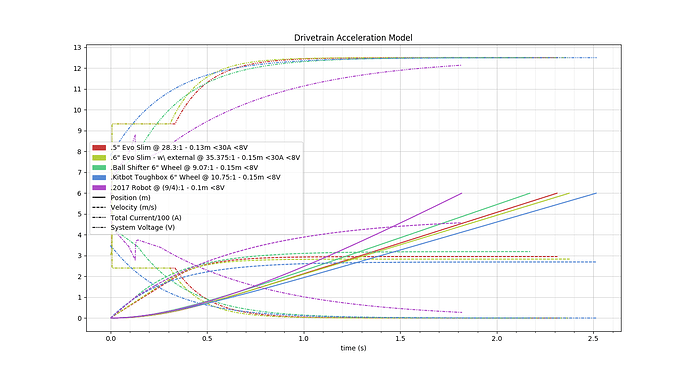Click the purple 2017 Robot legend swatch
The height and width of the screenshot is (372, 690).
99,188
